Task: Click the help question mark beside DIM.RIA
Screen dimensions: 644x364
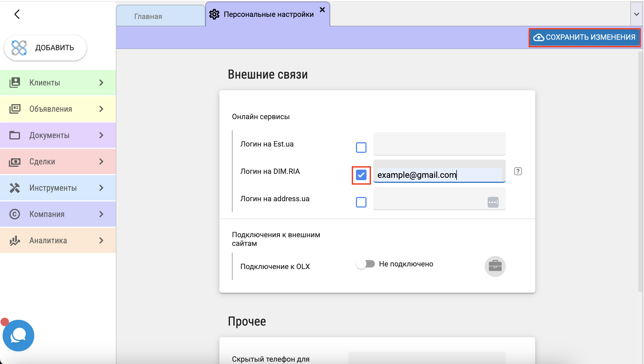Action: click(x=518, y=171)
